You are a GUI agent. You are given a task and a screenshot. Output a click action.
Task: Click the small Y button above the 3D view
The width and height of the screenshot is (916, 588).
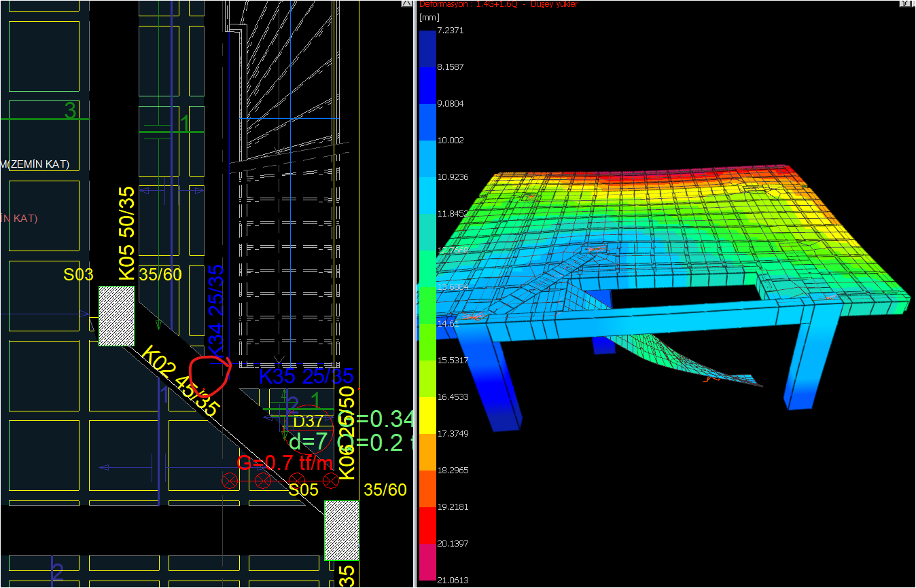point(906,4)
